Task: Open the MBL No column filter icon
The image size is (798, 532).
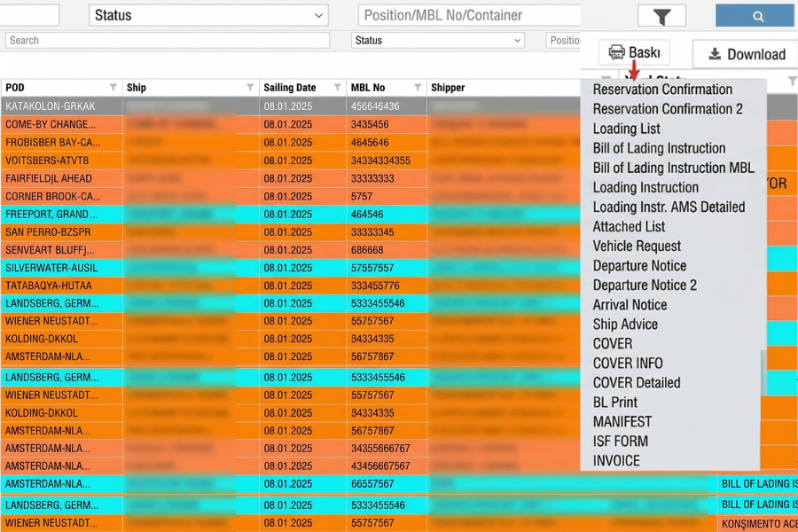Action: [418, 88]
